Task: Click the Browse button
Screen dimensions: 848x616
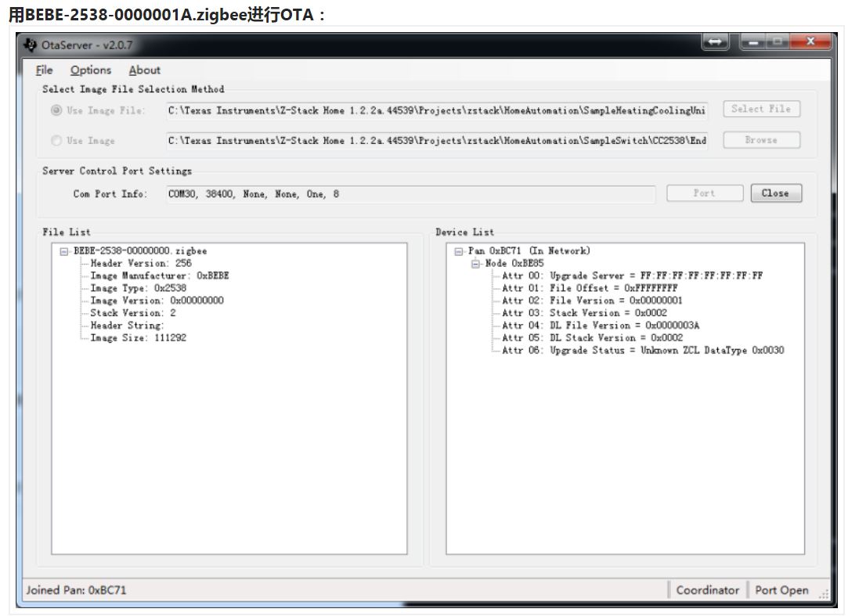Action: click(761, 140)
